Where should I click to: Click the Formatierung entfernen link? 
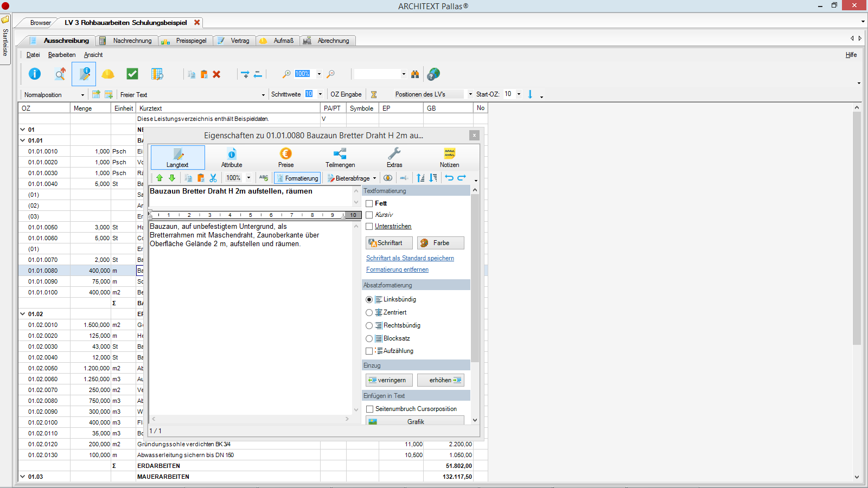(397, 269)
